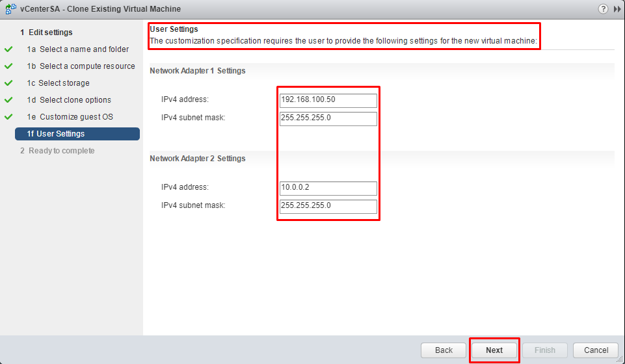Click the IPv4 subnet mask label for Adapter 2
Image resolution: width=625 pixels, height=364 pixels.
tap(193, 205)
